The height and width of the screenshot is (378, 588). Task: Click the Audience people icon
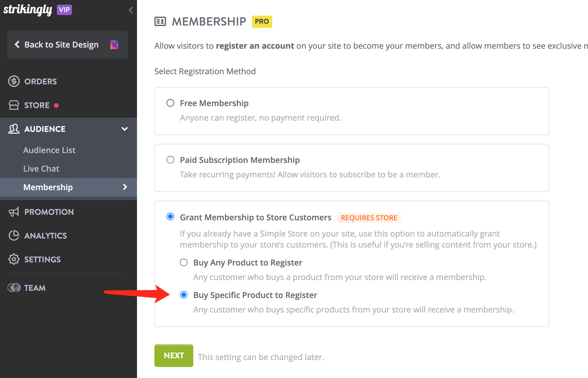point(14,129)
